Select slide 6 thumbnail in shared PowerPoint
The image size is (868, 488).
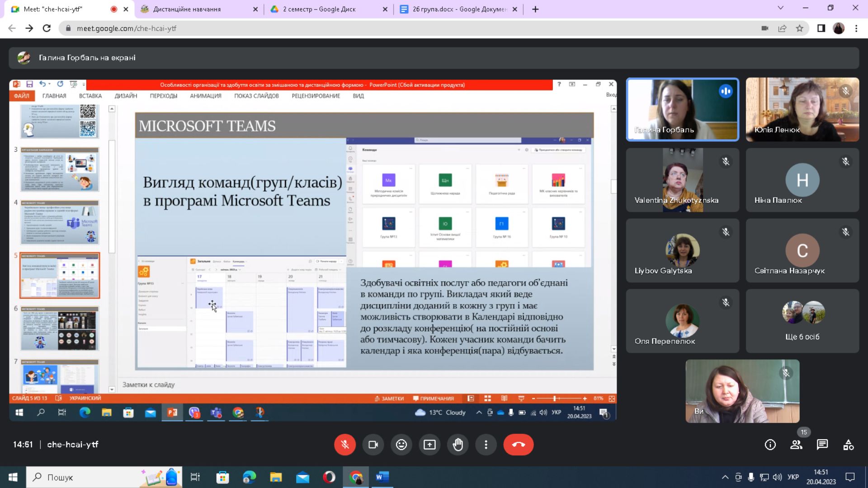pos(60,328)
